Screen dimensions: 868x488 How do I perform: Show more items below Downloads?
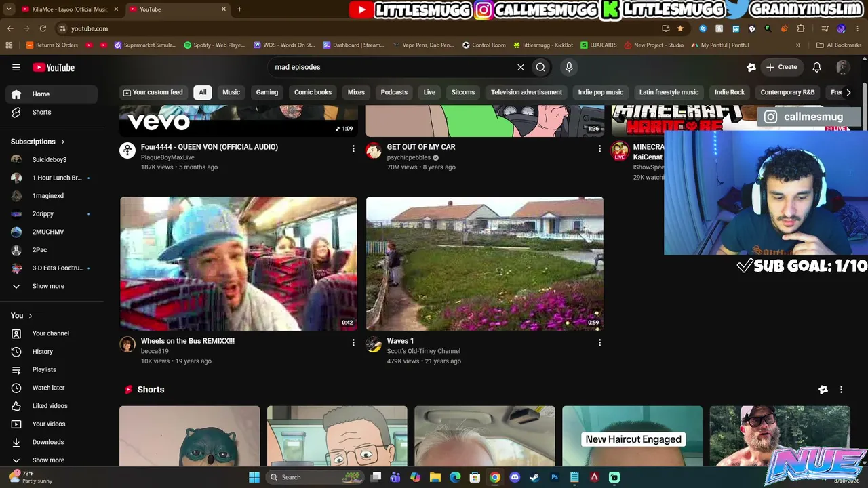pyautogui.click(x=49, y=460)
